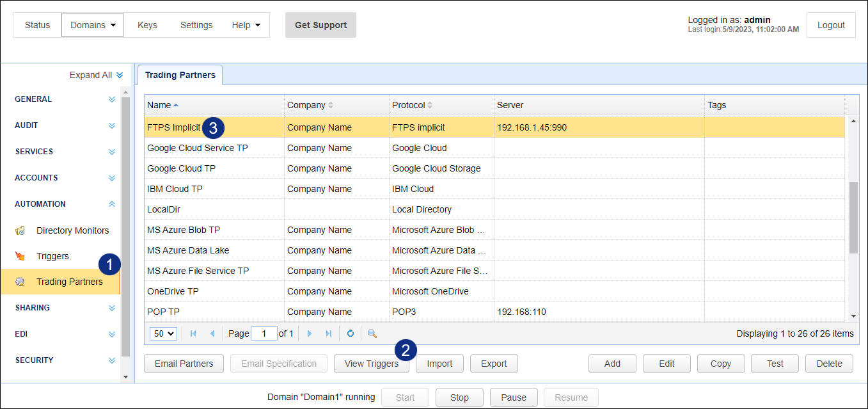Expand the SHARING section
The width and height of the screenshot is (868, 409).
(x=112, y=308)
